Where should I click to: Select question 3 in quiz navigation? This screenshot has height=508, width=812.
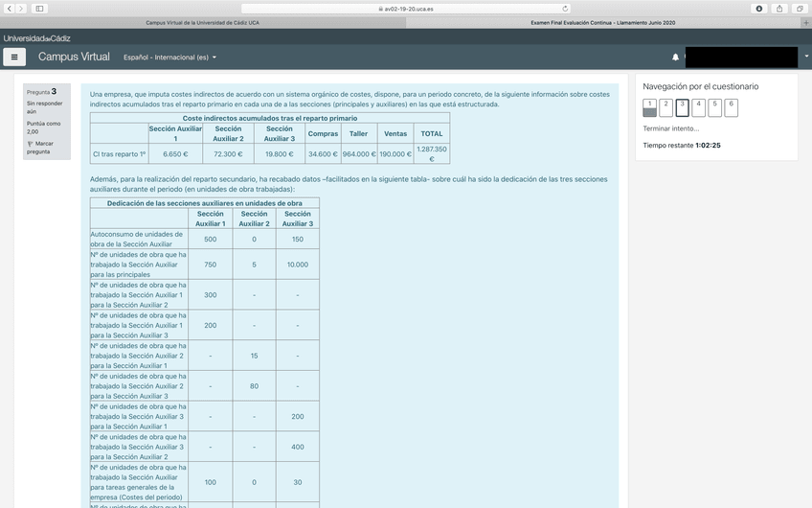[682, 107]
